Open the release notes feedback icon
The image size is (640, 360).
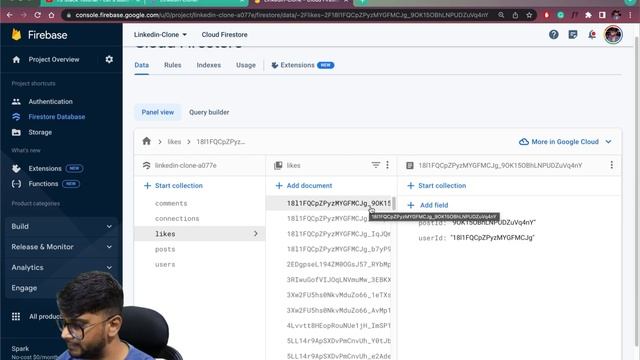(573, 35)
